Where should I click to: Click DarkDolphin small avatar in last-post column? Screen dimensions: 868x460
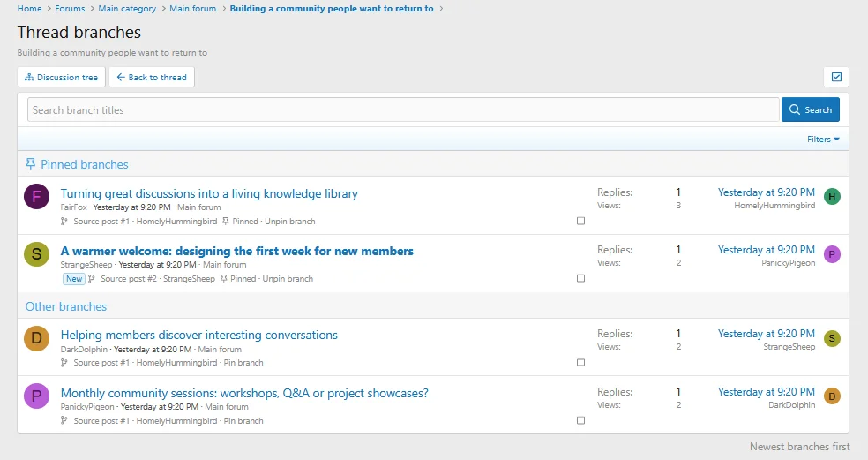(x=832, y=396)
